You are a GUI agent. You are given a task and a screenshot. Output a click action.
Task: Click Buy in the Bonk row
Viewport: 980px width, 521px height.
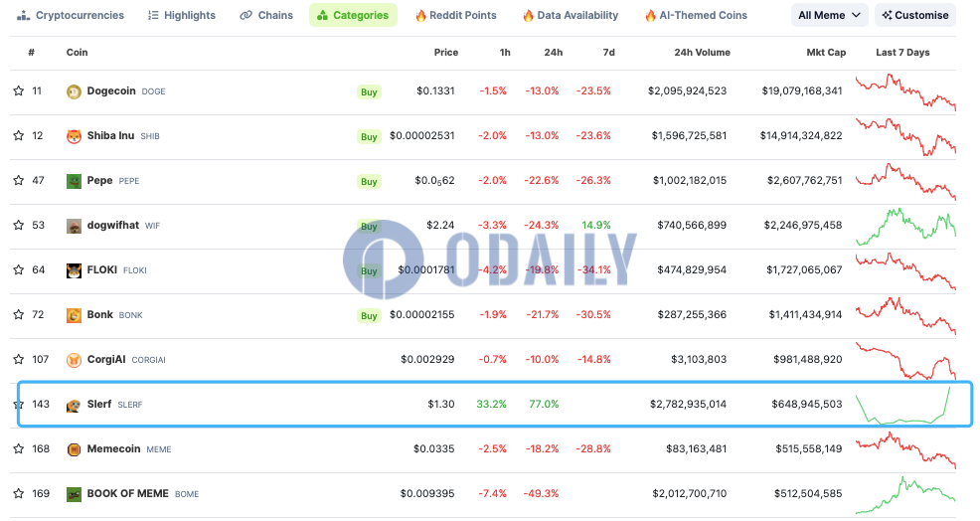369,316
